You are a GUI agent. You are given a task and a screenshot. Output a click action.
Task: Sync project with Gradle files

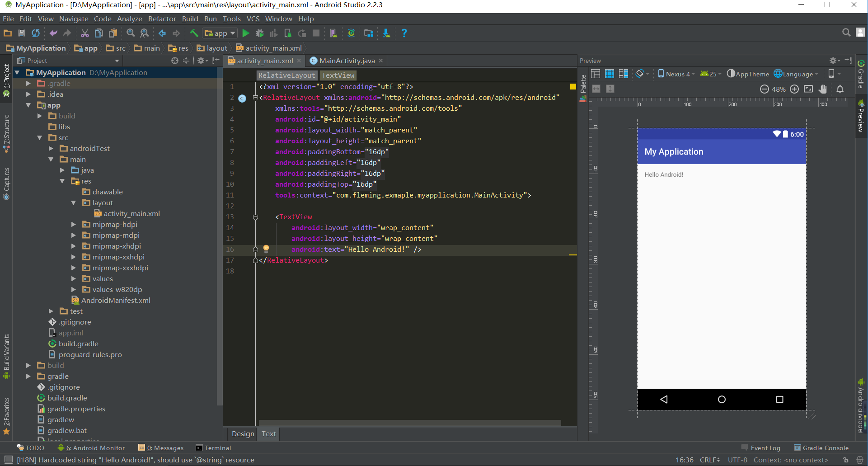click(352, 33)
